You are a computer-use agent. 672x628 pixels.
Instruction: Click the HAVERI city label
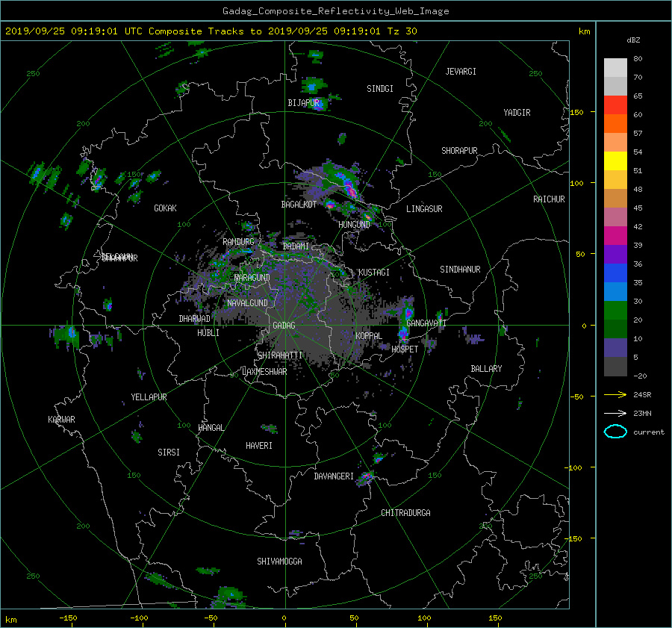point(259,446)
